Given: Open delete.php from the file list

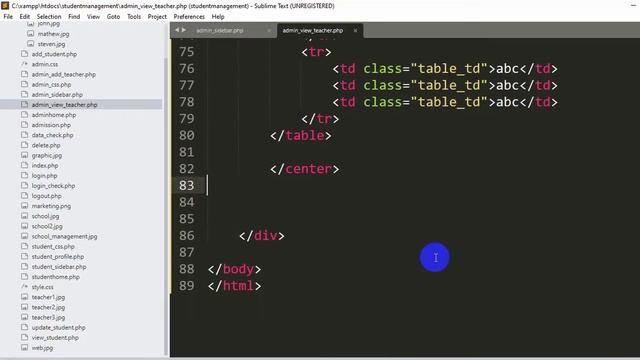Looking at the screenshot, I should (x=46, y=145).
